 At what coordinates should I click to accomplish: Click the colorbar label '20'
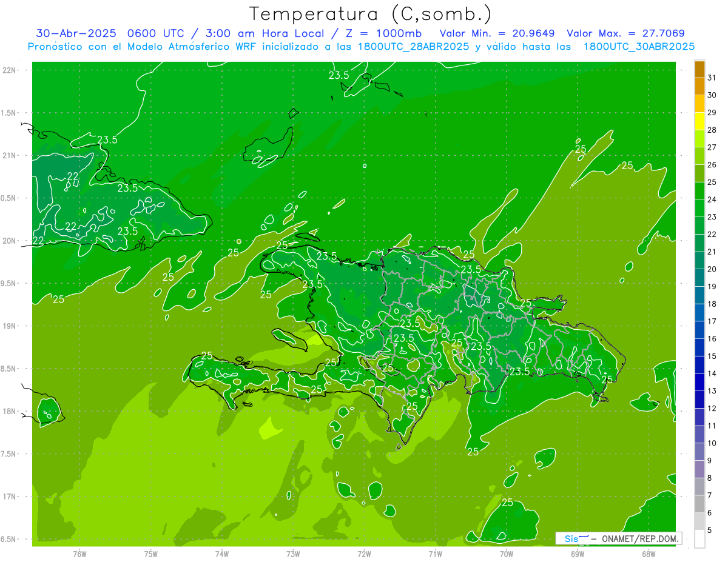pyautogui.click(x=712, y=269)
